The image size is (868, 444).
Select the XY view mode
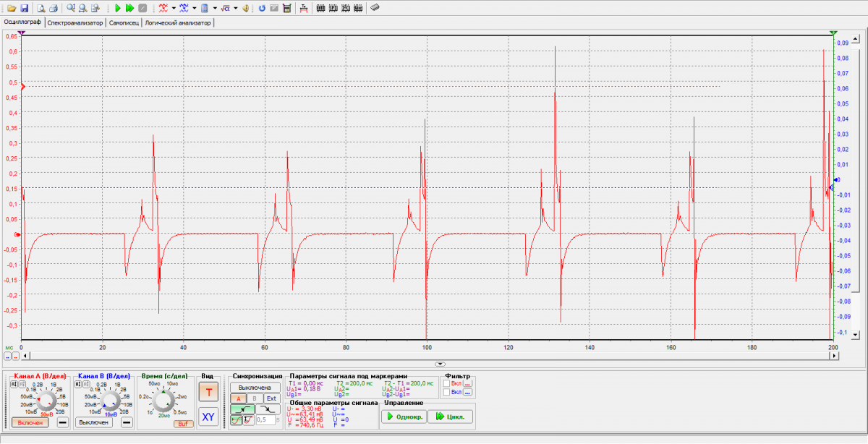point(208,416)
